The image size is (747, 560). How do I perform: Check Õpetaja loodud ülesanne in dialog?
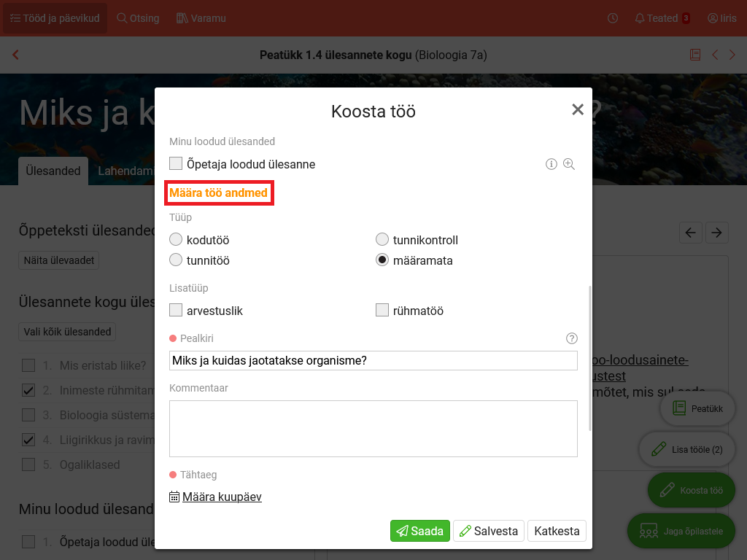[176, 164]
